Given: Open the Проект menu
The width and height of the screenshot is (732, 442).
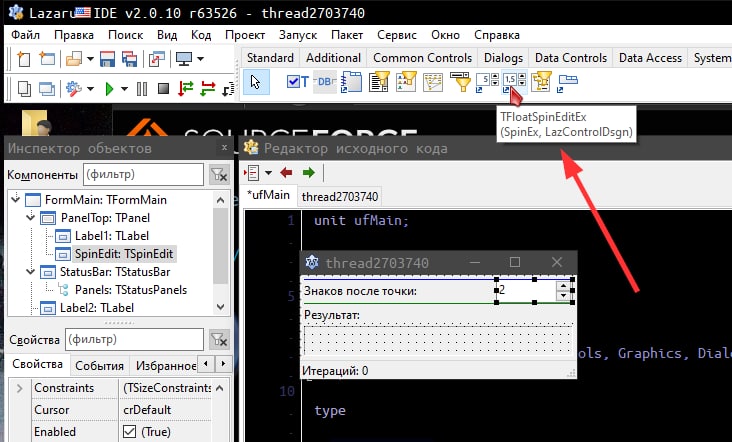Looking at the screenshot, I should (x=245, y=35).
